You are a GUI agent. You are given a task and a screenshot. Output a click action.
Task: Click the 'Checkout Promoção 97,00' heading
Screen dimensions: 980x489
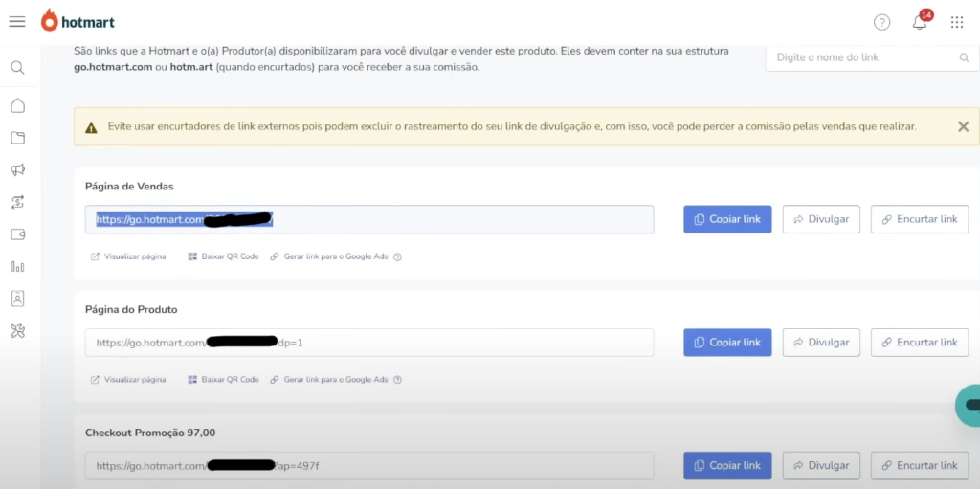pos(150,433)
